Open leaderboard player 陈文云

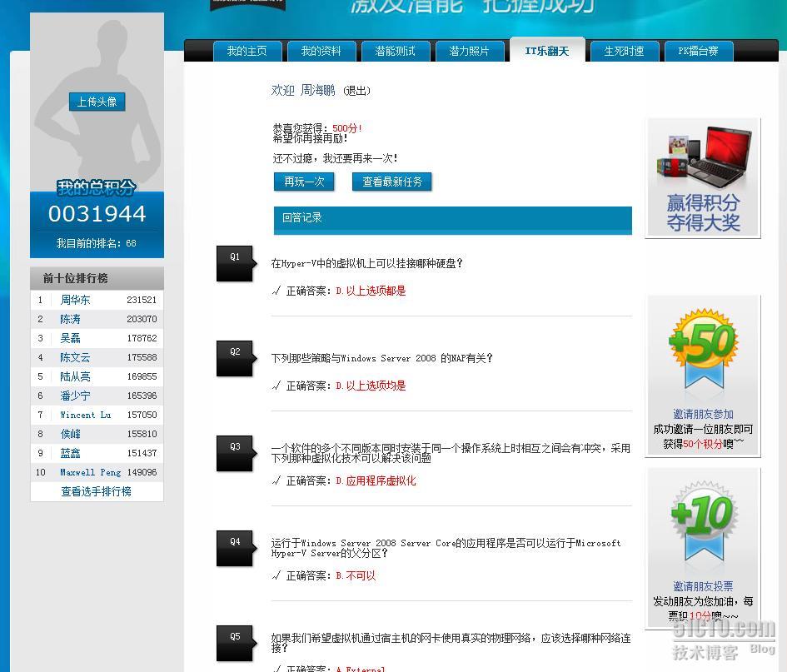tap(75, 357)
